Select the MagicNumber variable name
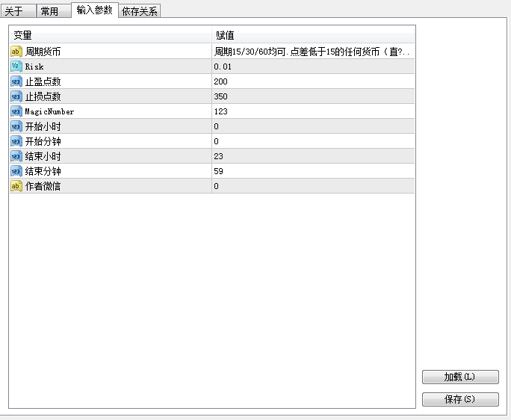Image resolution: width=511 pixels, height=420 pixels. point(49,111)
